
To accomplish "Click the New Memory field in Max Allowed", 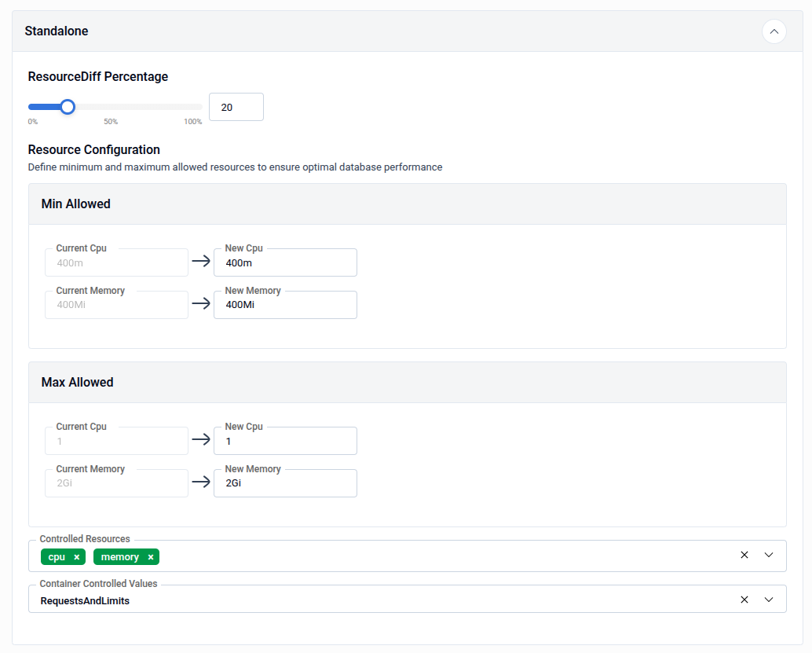I will (x=285, y=482).
